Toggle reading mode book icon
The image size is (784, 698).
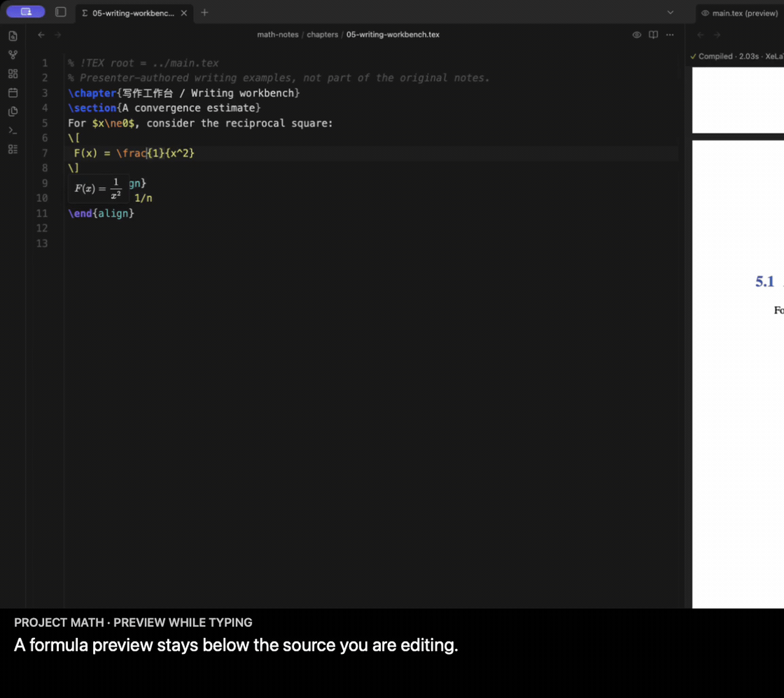pyautogui.click(x=654, y=35)
